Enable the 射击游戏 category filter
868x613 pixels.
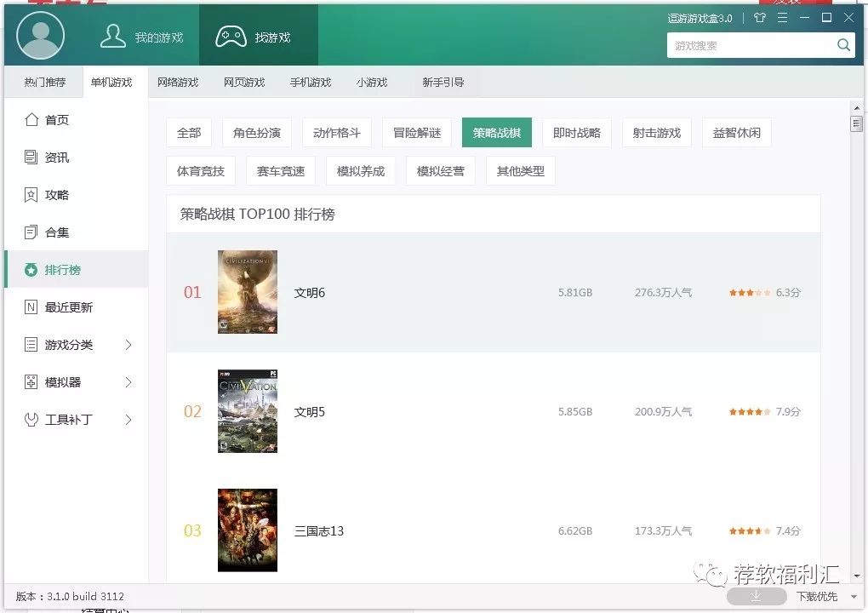(656, 133)
